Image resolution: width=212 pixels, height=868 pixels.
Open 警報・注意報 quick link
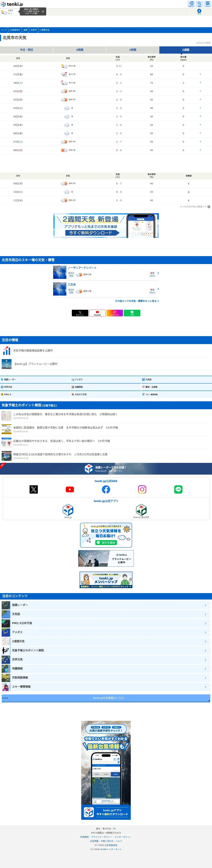coord(177,387)
